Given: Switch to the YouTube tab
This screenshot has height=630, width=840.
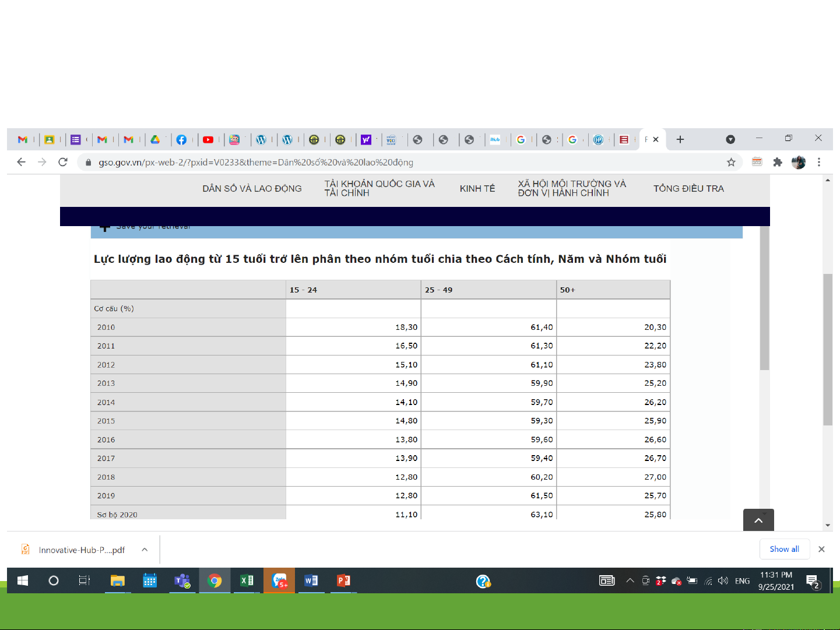Looking at the screenshot, I should point(208,140).
